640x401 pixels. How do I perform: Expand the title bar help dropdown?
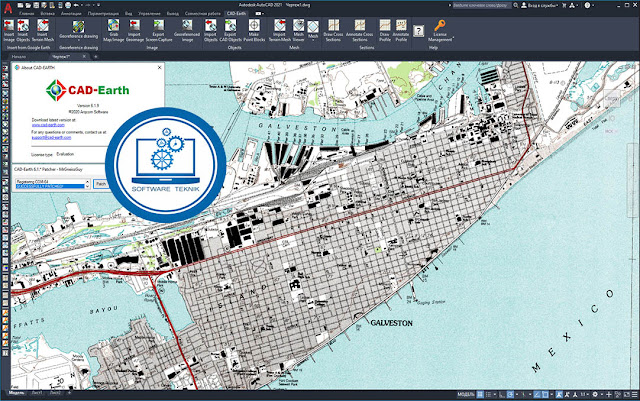click(593, 5)
